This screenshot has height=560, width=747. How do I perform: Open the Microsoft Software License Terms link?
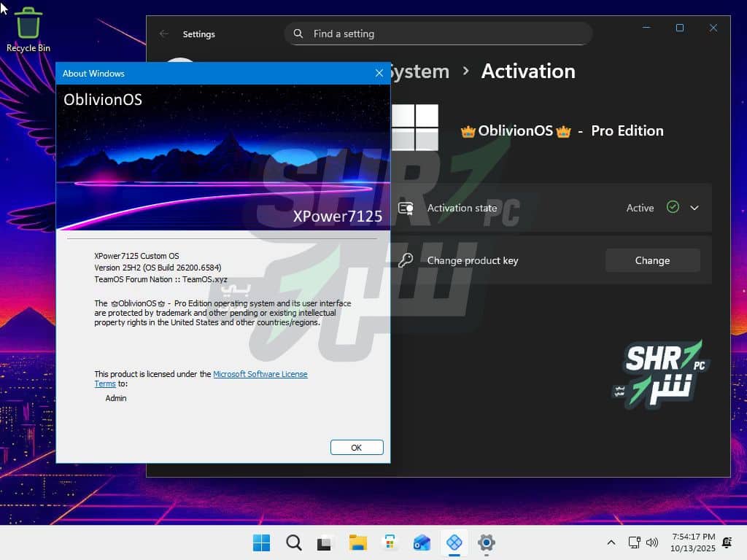tap(260, 374)
